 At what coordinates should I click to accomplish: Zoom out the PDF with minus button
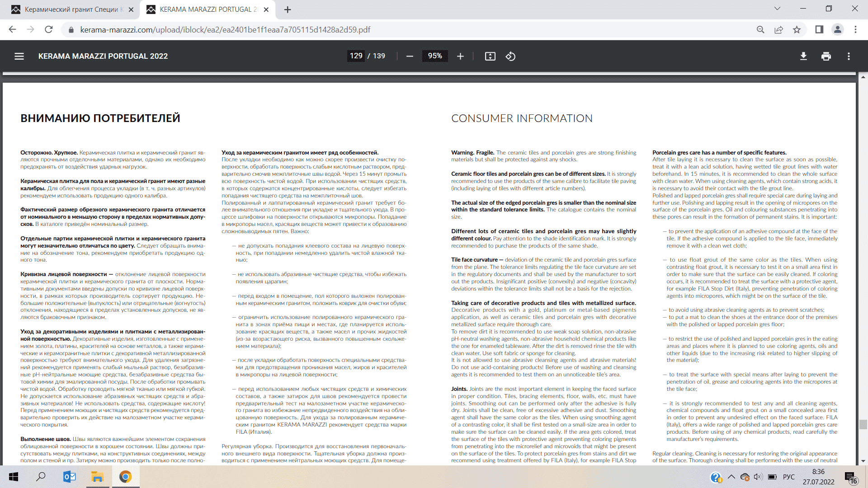[x=410, y=56]
